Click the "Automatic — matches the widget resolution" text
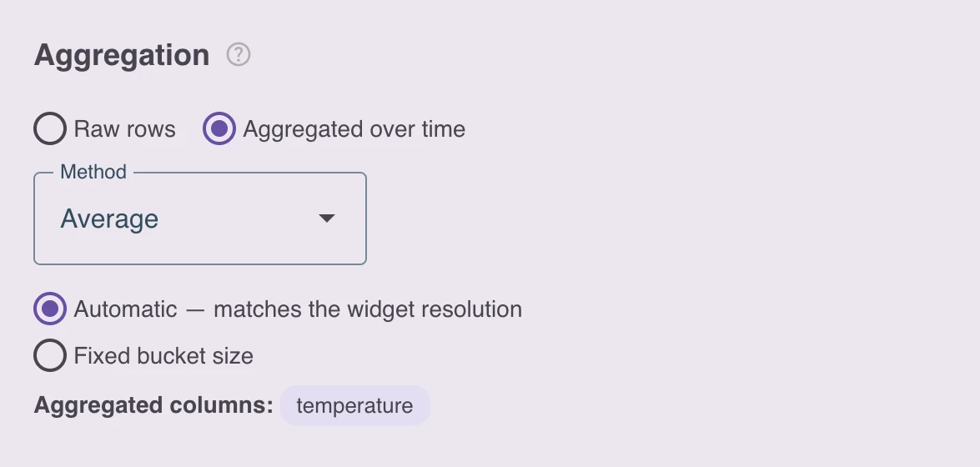 coord(298,309)
